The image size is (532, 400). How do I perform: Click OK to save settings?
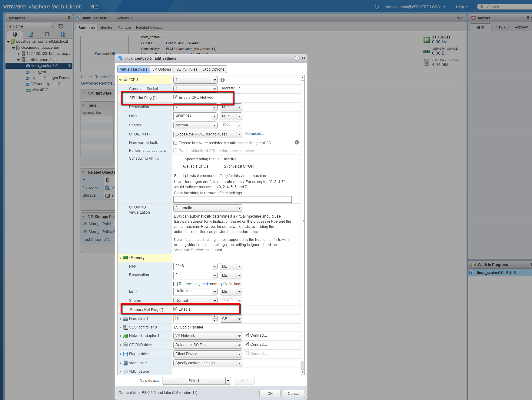pos(270,393)
